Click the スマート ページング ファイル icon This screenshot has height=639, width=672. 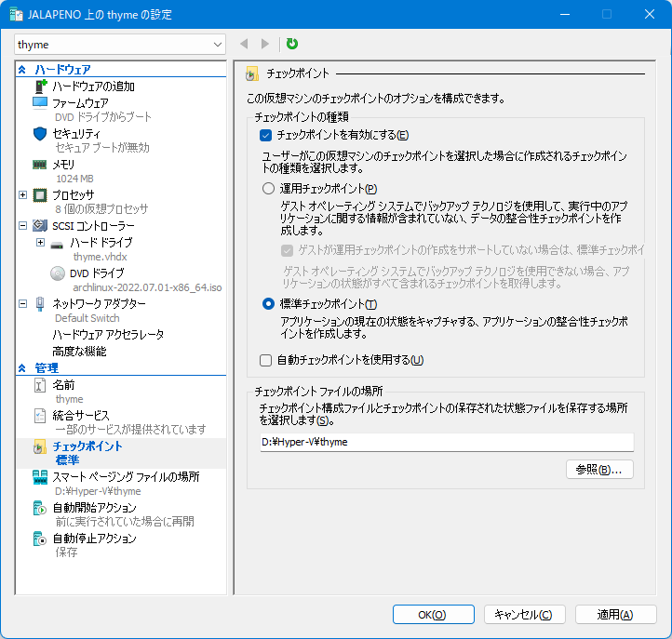pos(40,477)
